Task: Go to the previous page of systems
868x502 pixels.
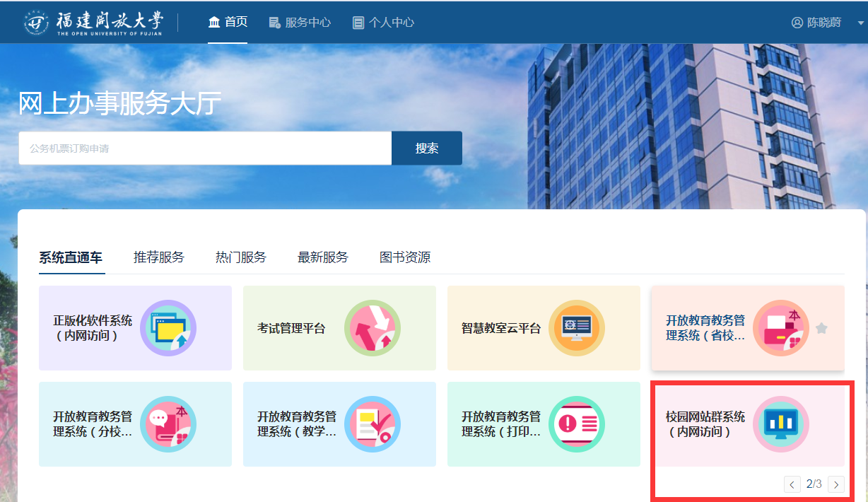Action: [792, 484]
